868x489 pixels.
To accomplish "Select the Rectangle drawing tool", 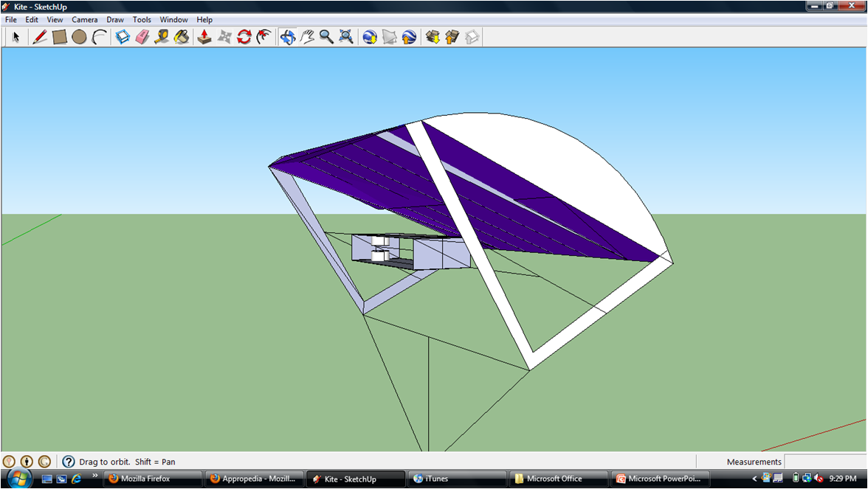I will click(60, 37).
